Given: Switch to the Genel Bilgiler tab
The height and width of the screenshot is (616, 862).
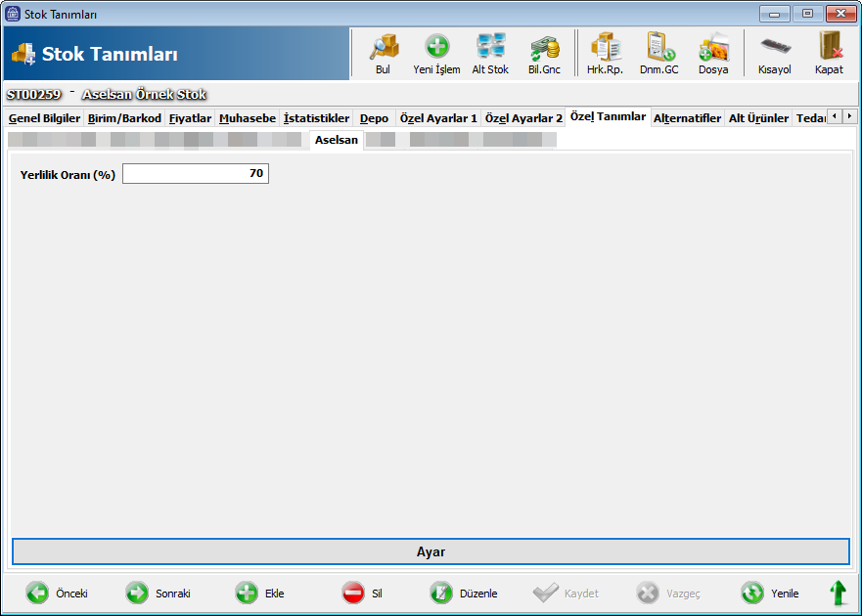Looking at the screenshot, I should coord(44,118).
